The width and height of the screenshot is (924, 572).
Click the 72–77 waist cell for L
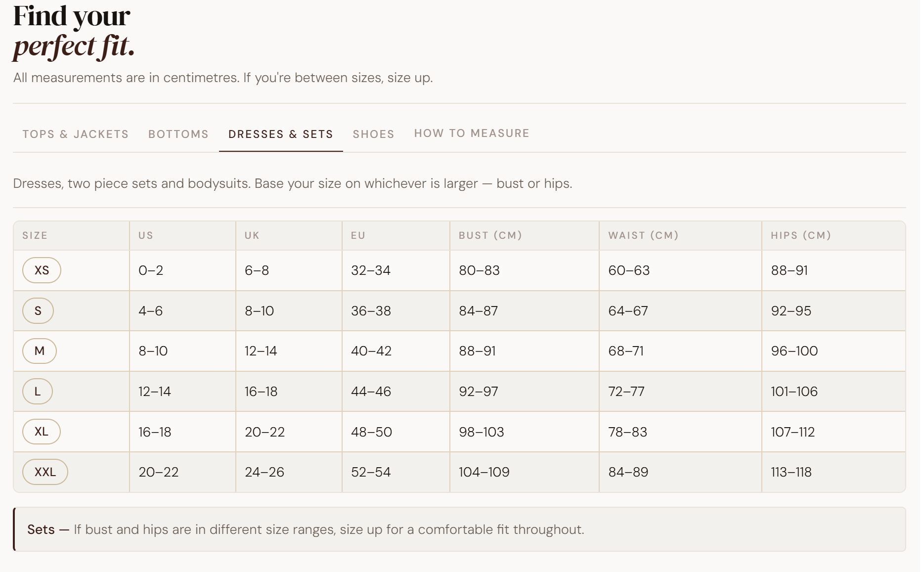(x=626, y=392)
